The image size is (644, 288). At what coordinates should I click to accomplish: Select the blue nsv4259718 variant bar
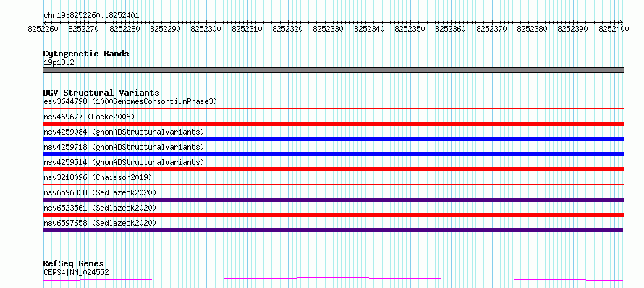pos(333,154)
